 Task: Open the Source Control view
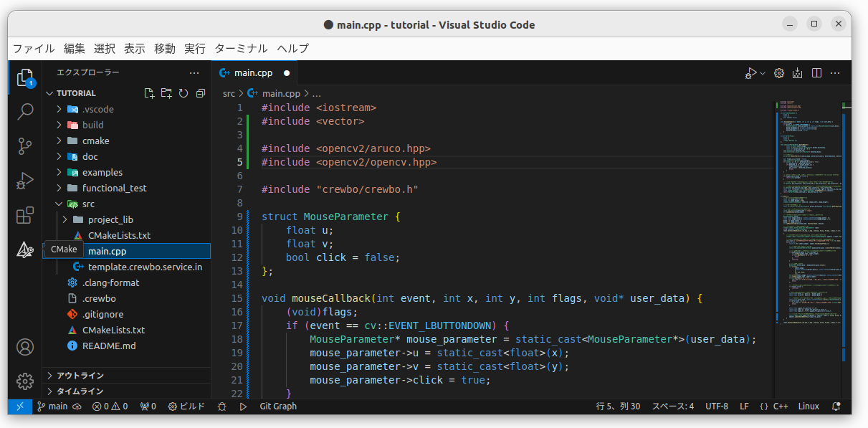tap(25, 146)
